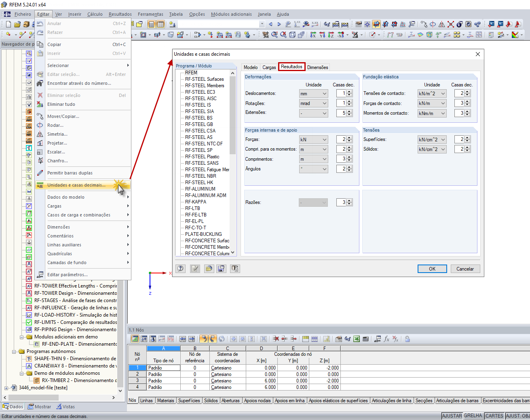The image size is (530, 420).
Task: Click the blue next-arrow toolbar icon
Action: [x=279, y=24]
